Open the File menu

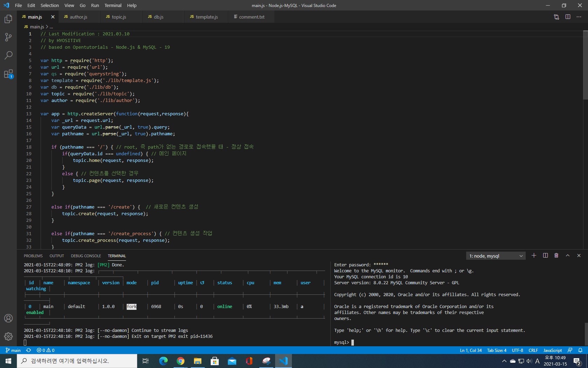pos(19,5)
